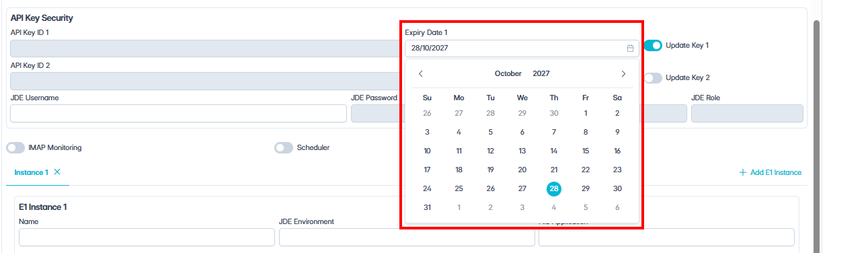The height and width of the screenshot is (253, 868).
Task: Focus the API Key ID 2 field
Action: [x=205, y=81]
